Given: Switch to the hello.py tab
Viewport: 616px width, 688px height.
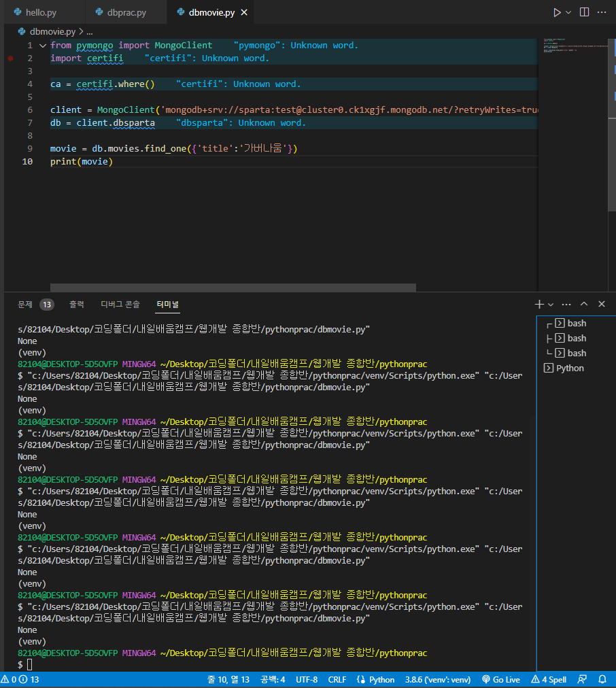Looking at the screenshot, I should click(x=40, y=12).
